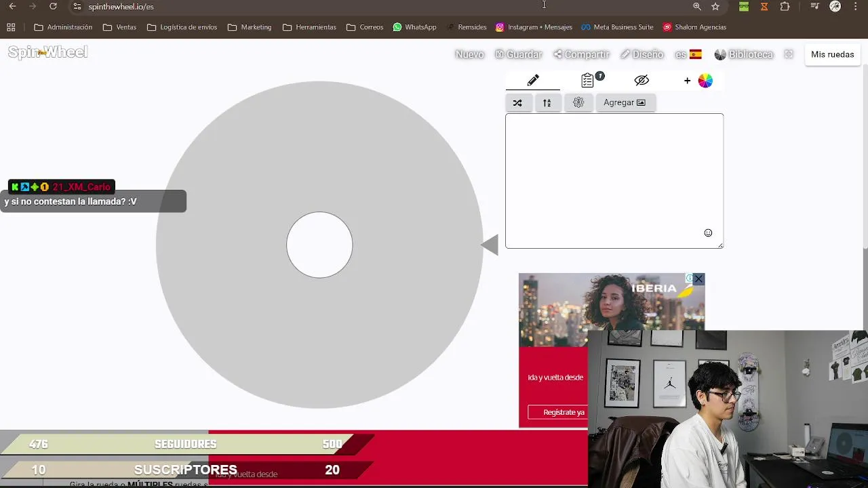Open the WhatsApp bookmark
The height and width of the screenshot is (488, 868).
(414, 27)
